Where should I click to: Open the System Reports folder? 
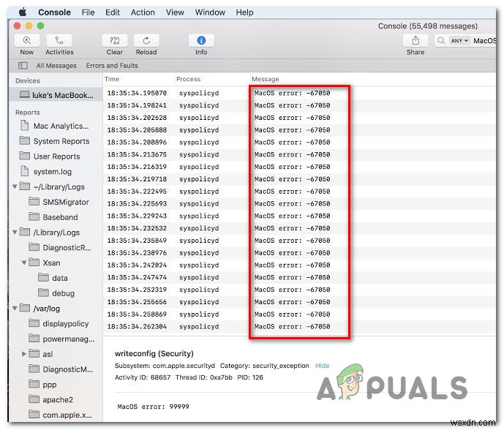point(54,141)
